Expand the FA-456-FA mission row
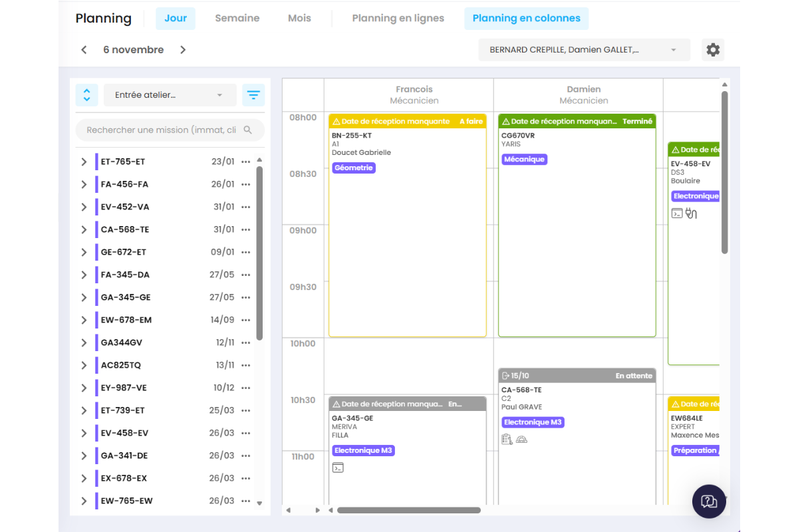798x532 pixels. 84,184
